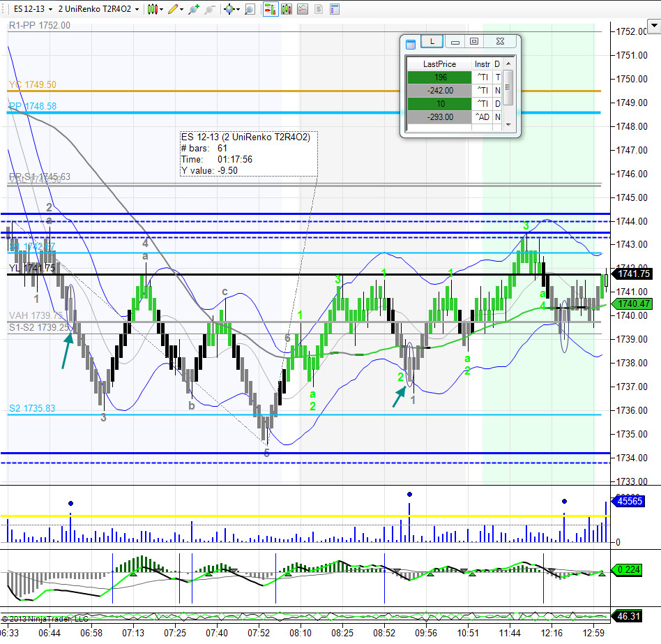Click the 12:16 time axis label

[x=552, y=633]
